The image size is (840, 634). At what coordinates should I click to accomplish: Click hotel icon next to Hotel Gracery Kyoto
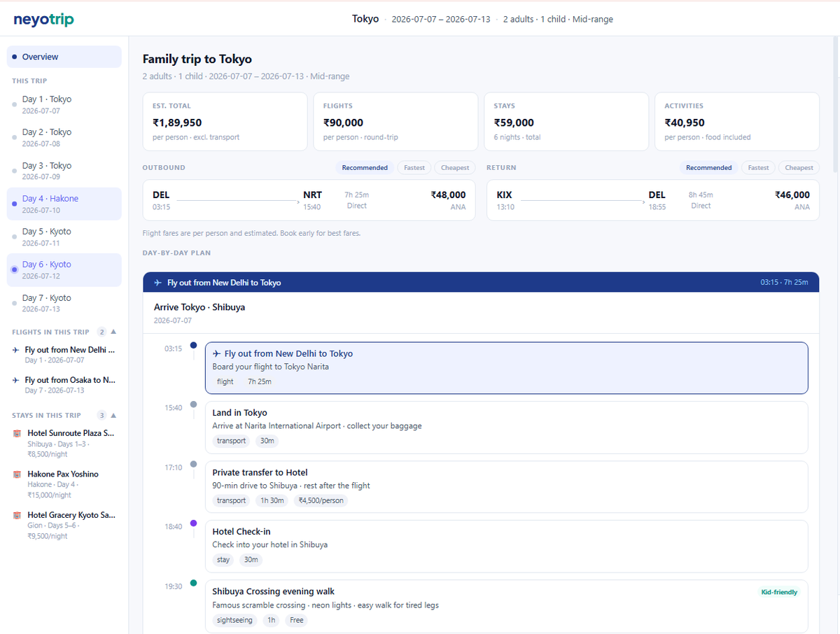17,515
